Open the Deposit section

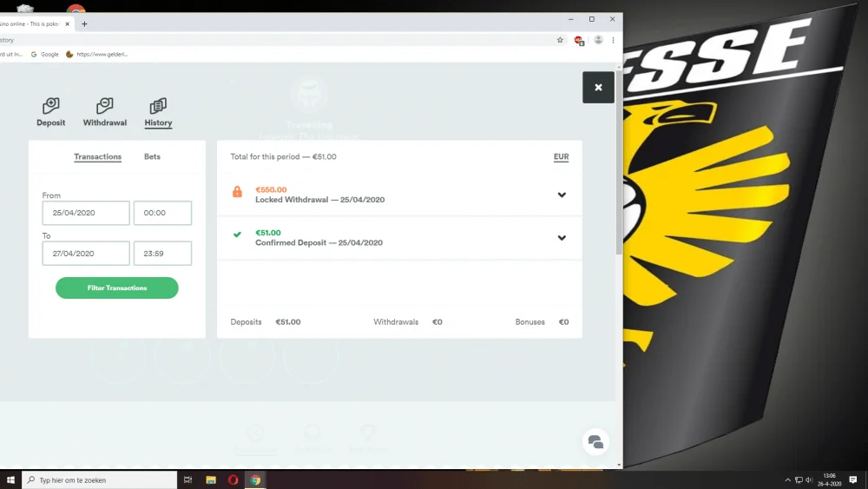51,112
